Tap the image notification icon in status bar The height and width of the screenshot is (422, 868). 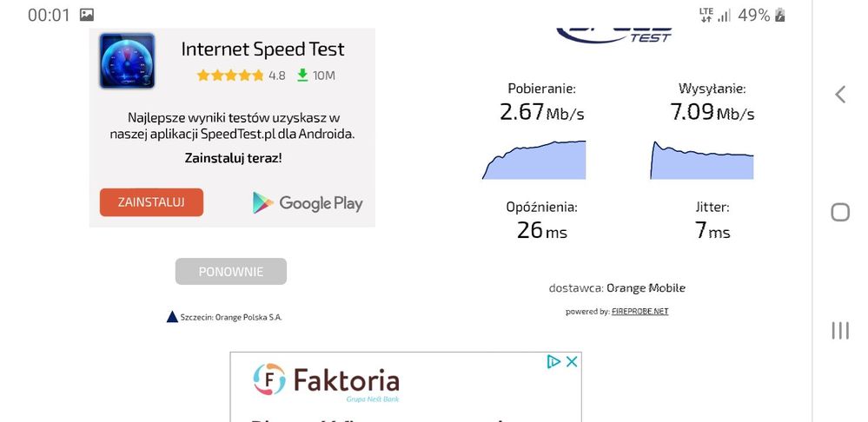click(87, 15)
